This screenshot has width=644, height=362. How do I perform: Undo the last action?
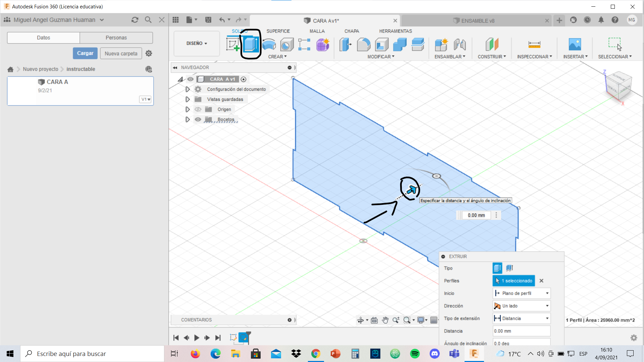(222, 20)
